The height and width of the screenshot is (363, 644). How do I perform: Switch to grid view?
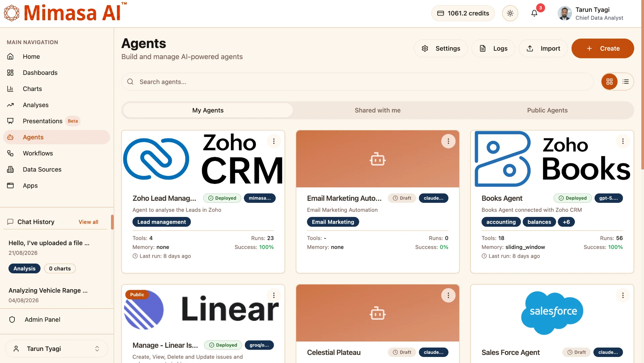609,82
